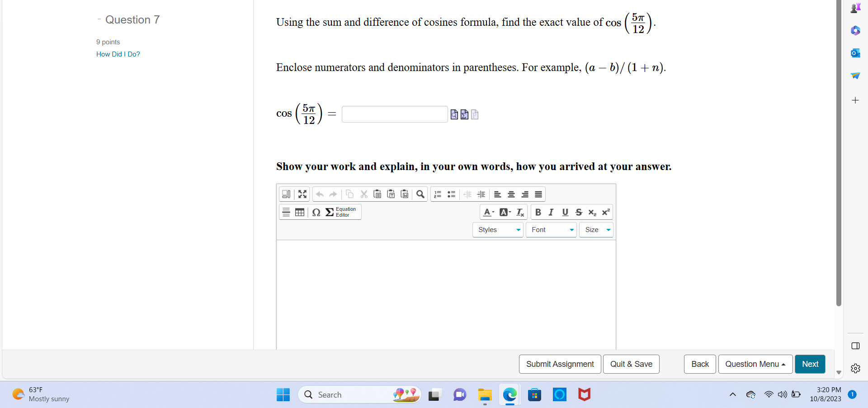Toggle bold formatting in the editor

point(538,212)
